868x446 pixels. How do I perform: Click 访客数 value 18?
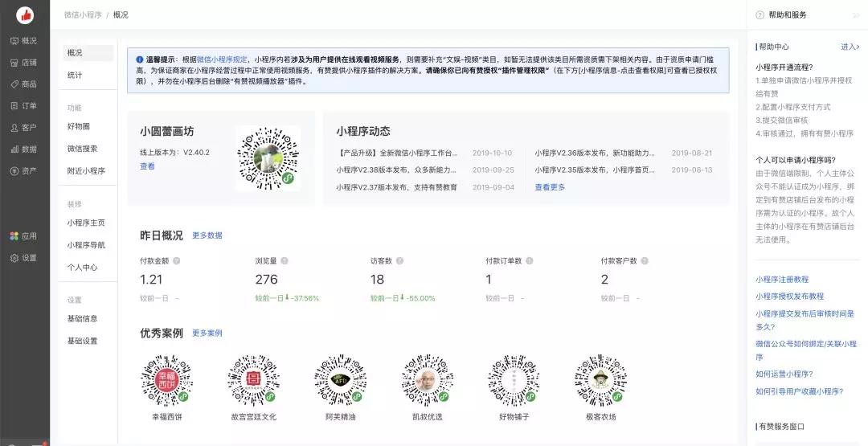tap(377, 280)
